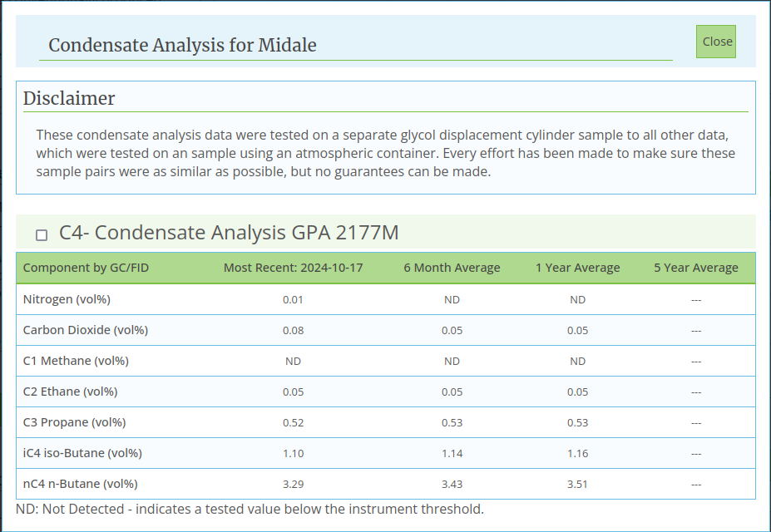Select the C1 Methane (vol%) row label

point(76,361)
